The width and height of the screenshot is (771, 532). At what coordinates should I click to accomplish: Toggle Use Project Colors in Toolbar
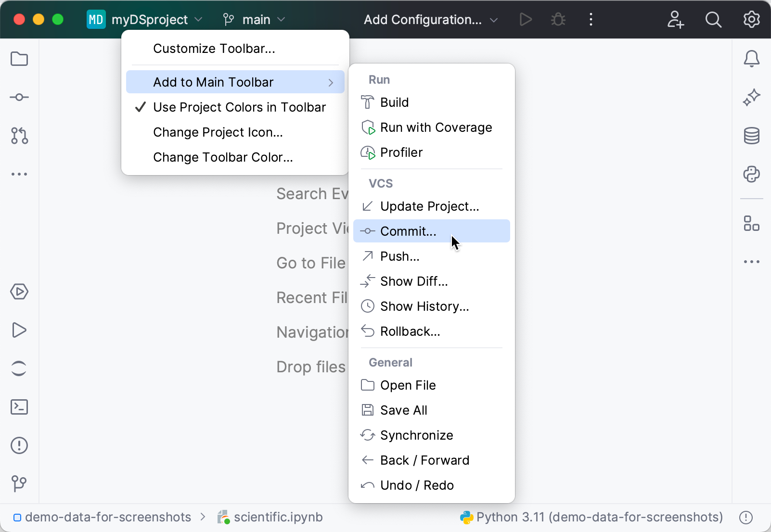click(239, 107)
